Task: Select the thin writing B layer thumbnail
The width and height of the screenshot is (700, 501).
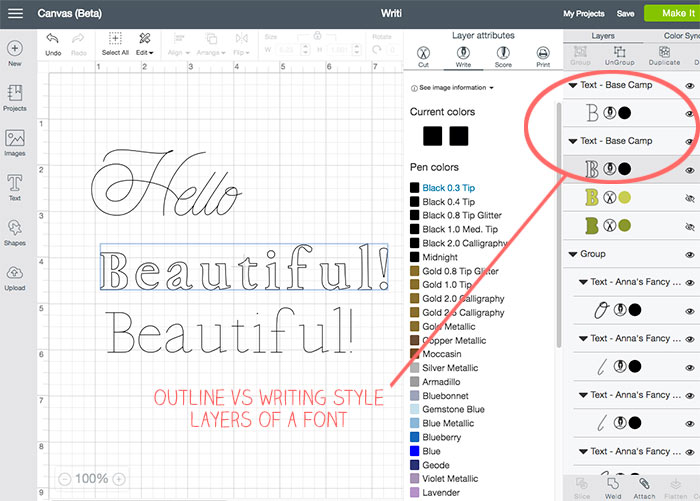Action: 592,113
